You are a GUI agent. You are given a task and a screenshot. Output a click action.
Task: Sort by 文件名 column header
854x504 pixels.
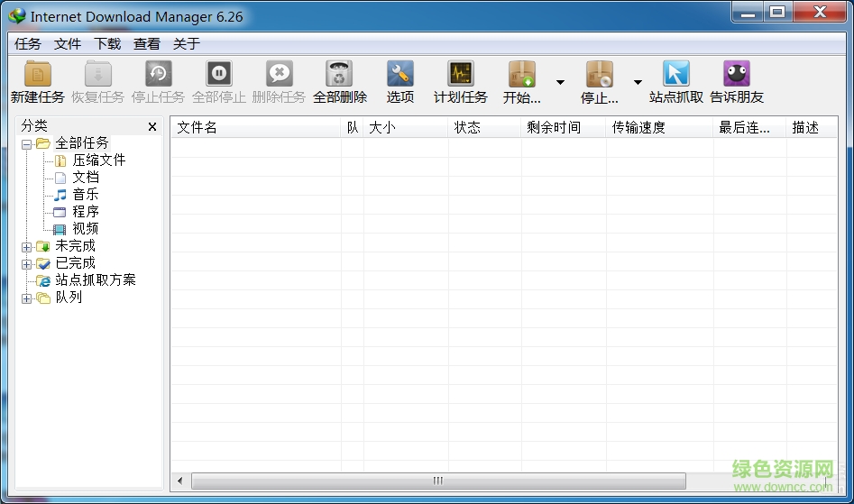tap(256, 127)
